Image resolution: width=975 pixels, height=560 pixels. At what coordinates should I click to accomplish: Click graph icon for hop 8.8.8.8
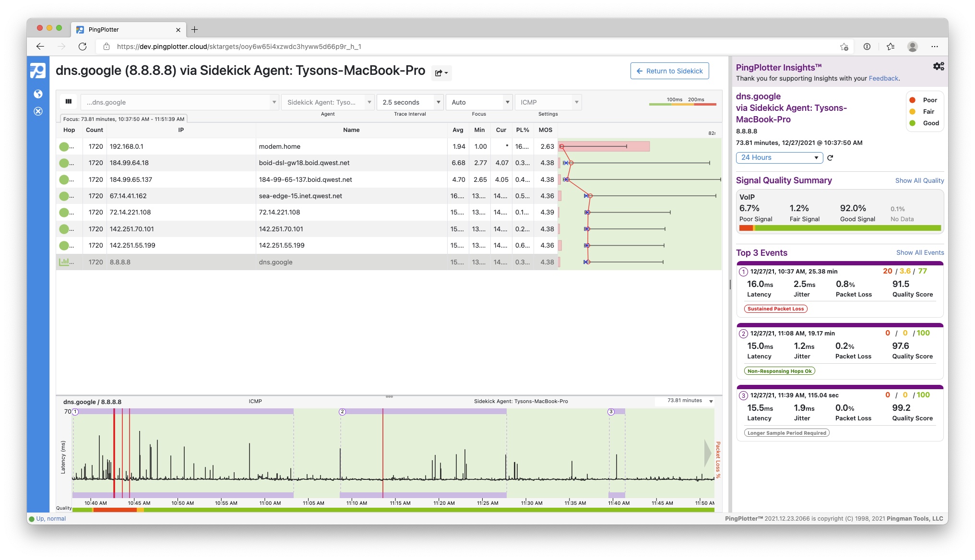click(63, 262)
